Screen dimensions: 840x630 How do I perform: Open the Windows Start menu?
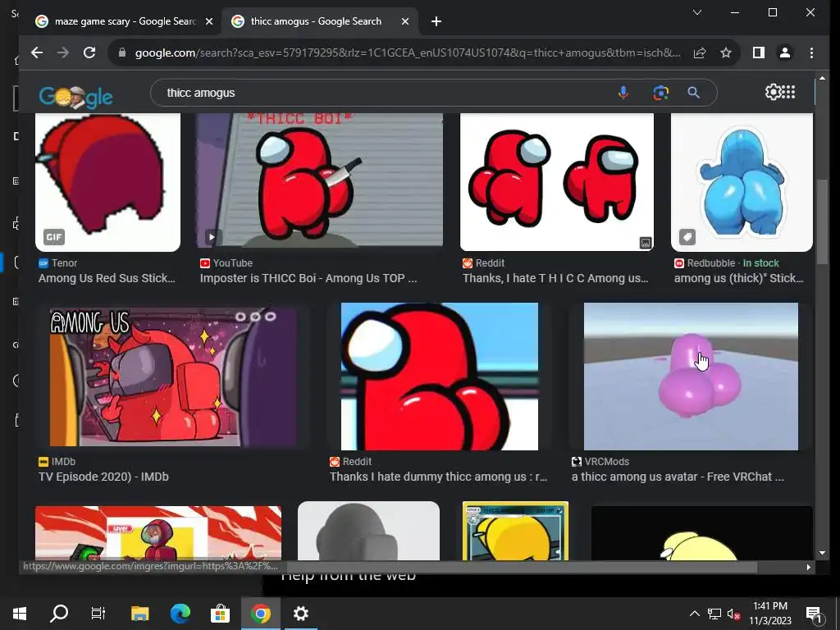click(x=20, y=613)
